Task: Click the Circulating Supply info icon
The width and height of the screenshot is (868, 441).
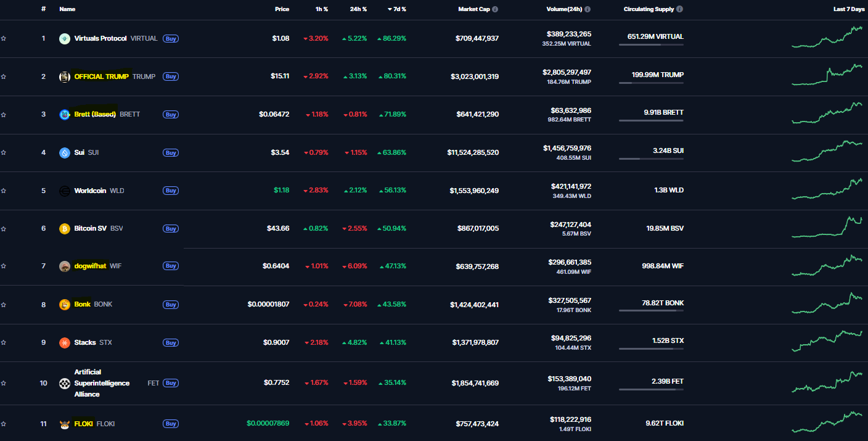Action: (679, 9)
